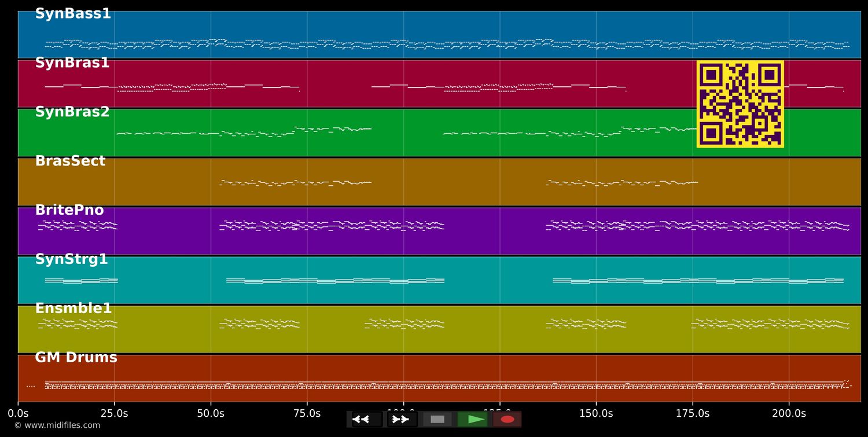Screen dimensions: 868x437
Task: Hit the red Record button
Action: pos(507,420)
